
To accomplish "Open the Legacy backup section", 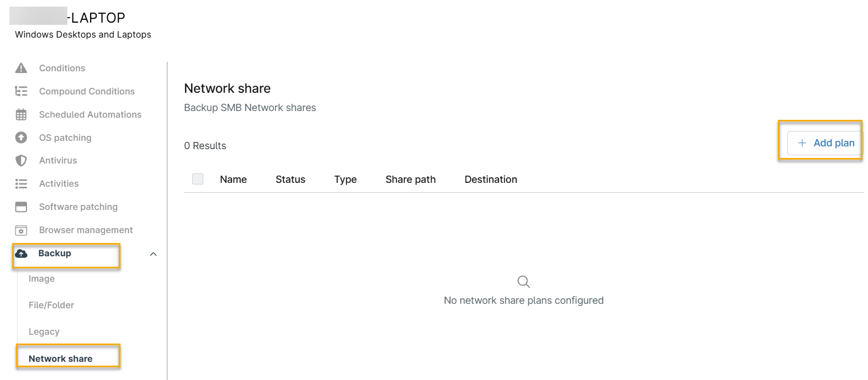I will [x=44, y=332].
